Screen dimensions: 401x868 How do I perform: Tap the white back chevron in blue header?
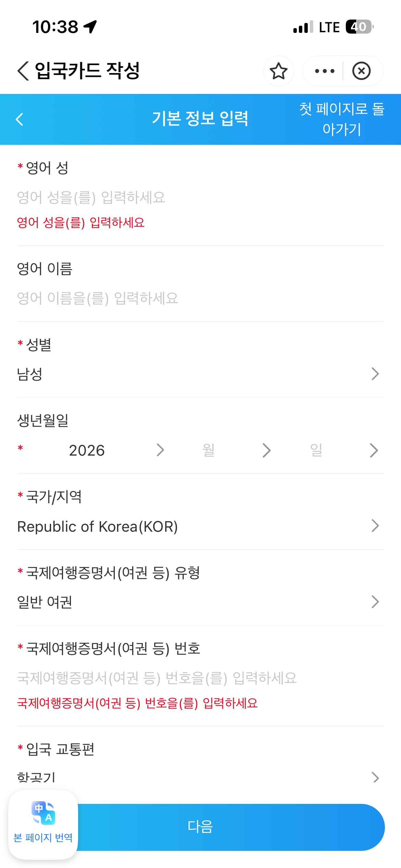(x=20, y=119)
